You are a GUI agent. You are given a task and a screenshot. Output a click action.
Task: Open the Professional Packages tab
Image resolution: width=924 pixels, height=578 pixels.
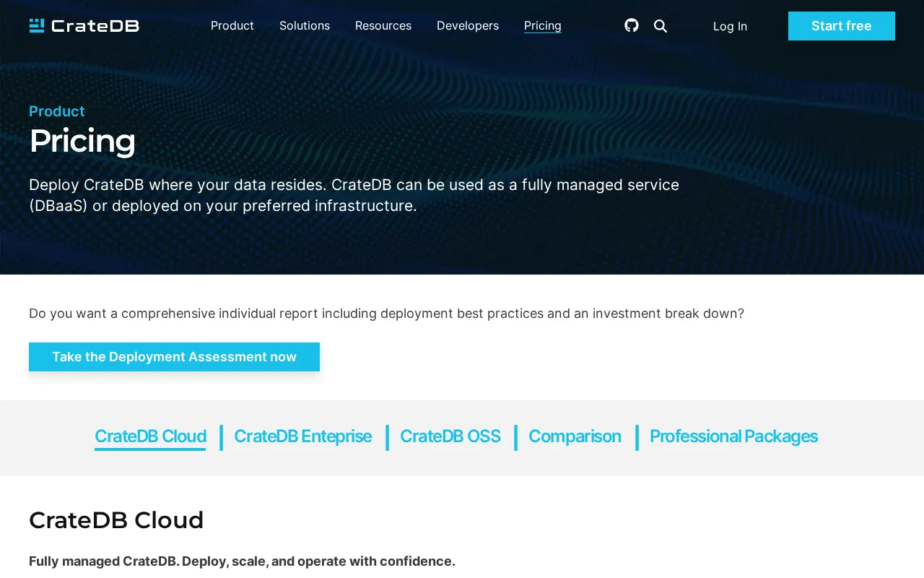733,436
